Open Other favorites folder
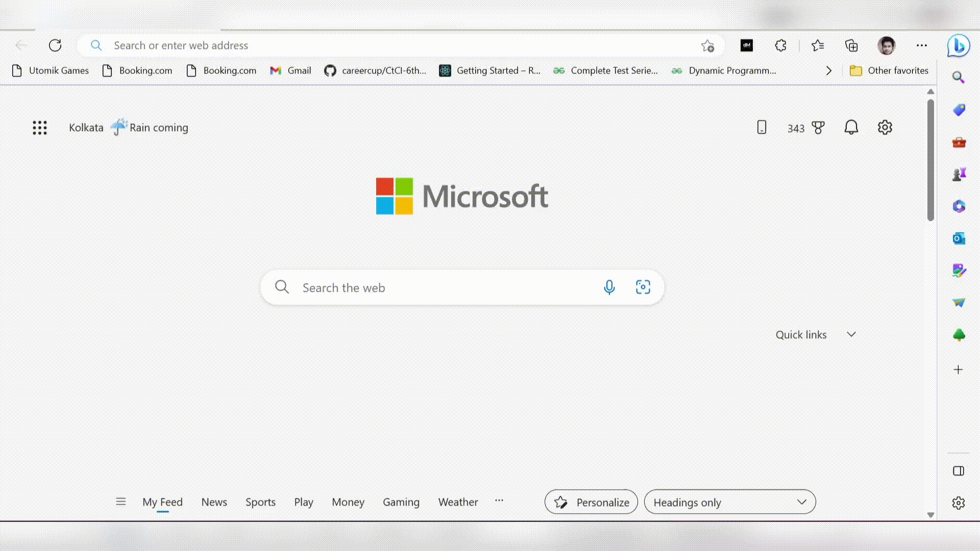This screenshot has height=551, width=980. coord(889,70)
